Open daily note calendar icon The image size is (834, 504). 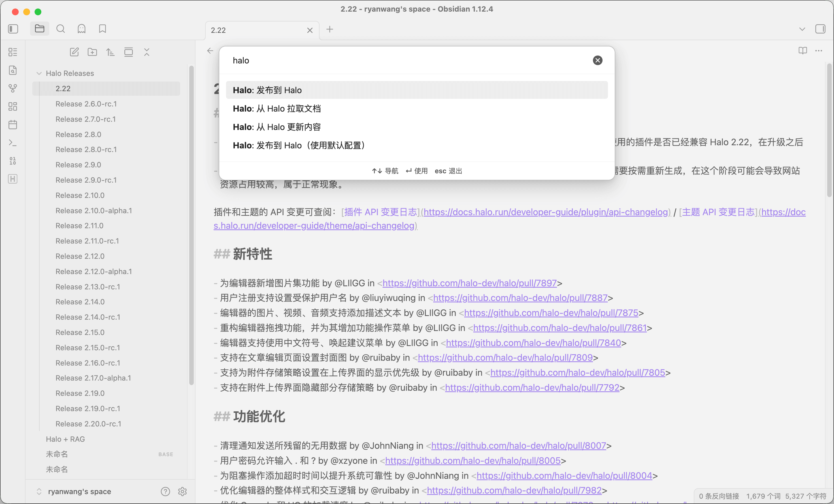tap(13, 125)
